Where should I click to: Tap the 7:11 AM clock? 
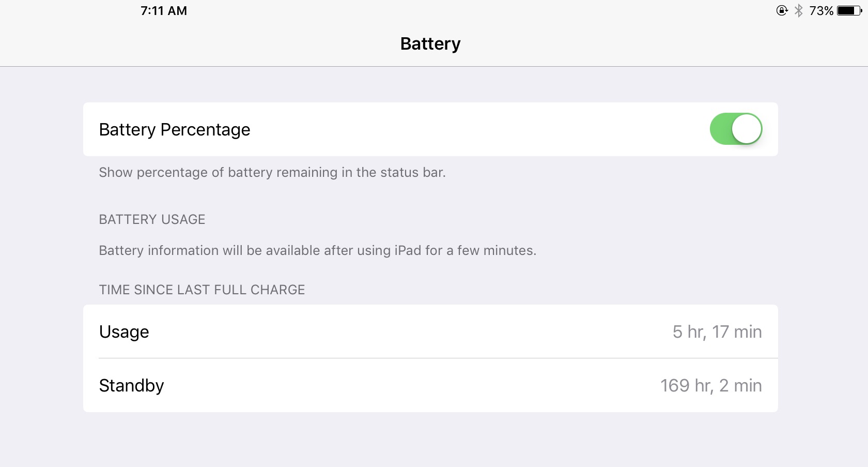[x=164, y=11]
